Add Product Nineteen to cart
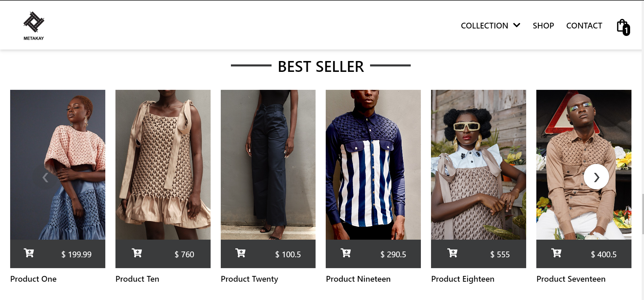This screenshot has width=644, height=300. (346, 253)
